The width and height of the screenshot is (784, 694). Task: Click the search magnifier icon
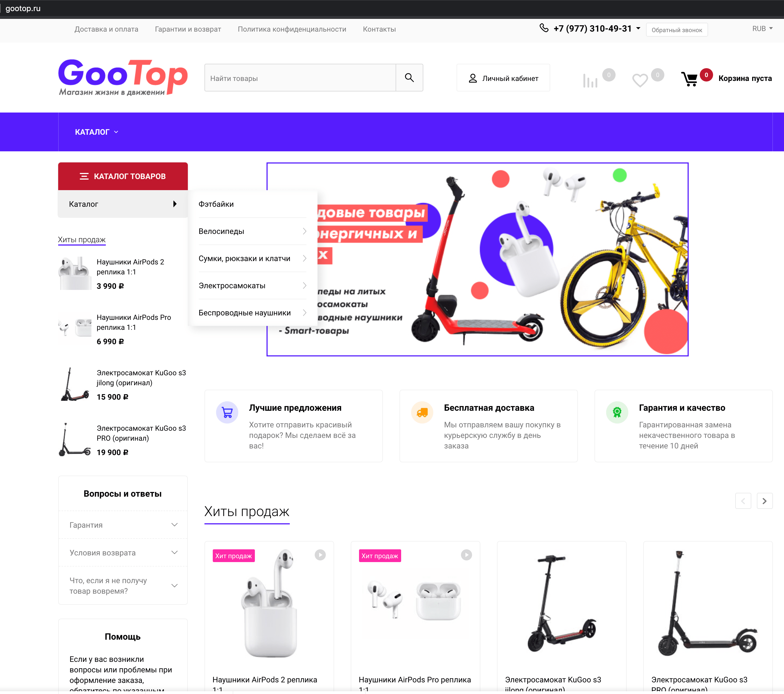409,78
